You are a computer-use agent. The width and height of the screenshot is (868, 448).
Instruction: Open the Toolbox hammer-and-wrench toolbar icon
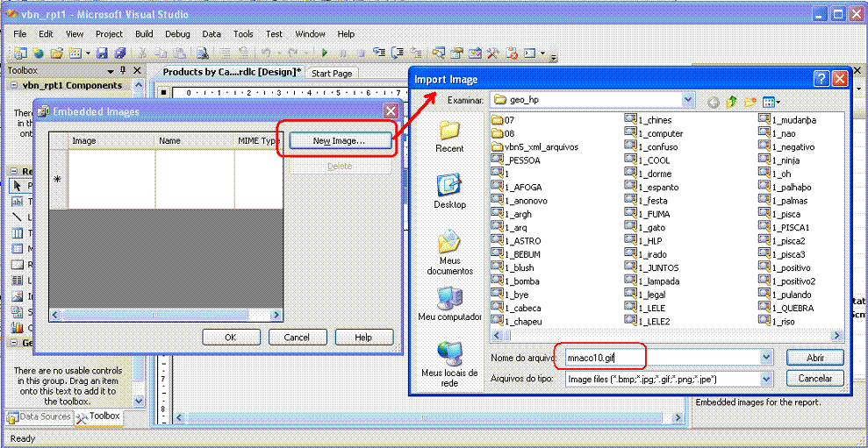pyautogui.click(x=494, y=53)
